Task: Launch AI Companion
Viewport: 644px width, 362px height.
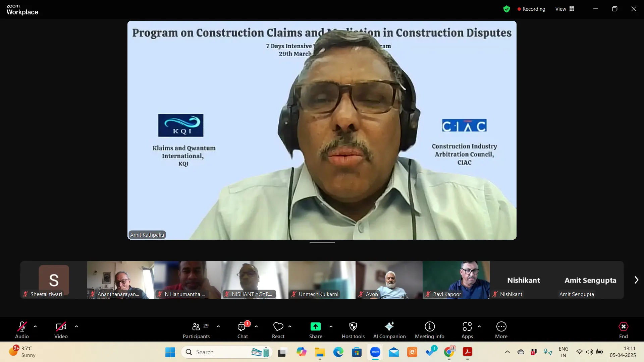Action: click(389, 330)
